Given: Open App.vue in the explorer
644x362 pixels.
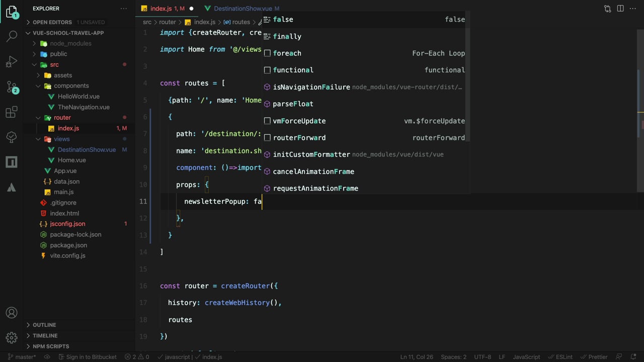Looking at the screenshot, I should coord(65,170).
